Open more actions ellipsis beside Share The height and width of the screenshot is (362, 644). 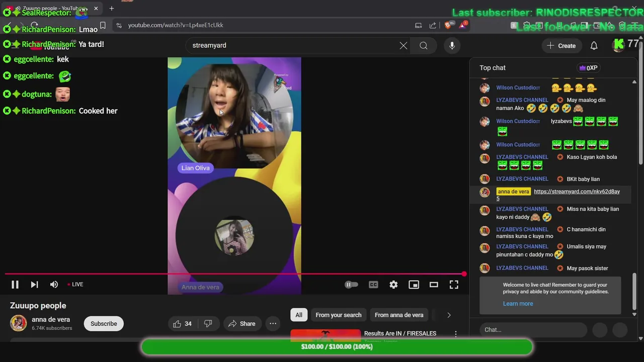click(x=273, y=324)
